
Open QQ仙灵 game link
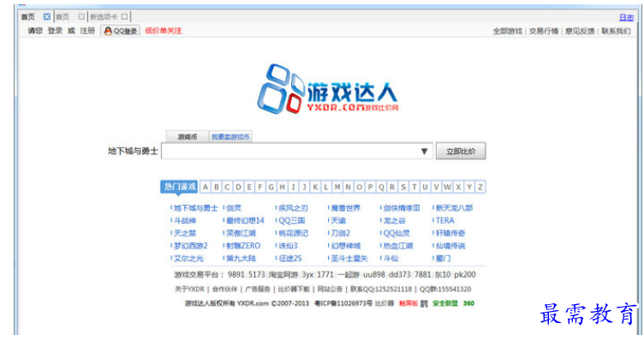coord(397,233)
